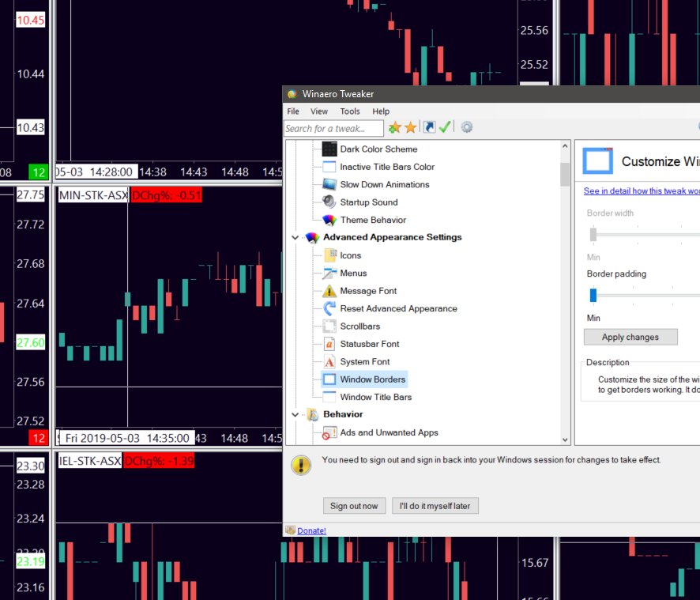
Task: Click the Statusbar Font icon
Action: (329, 344)
